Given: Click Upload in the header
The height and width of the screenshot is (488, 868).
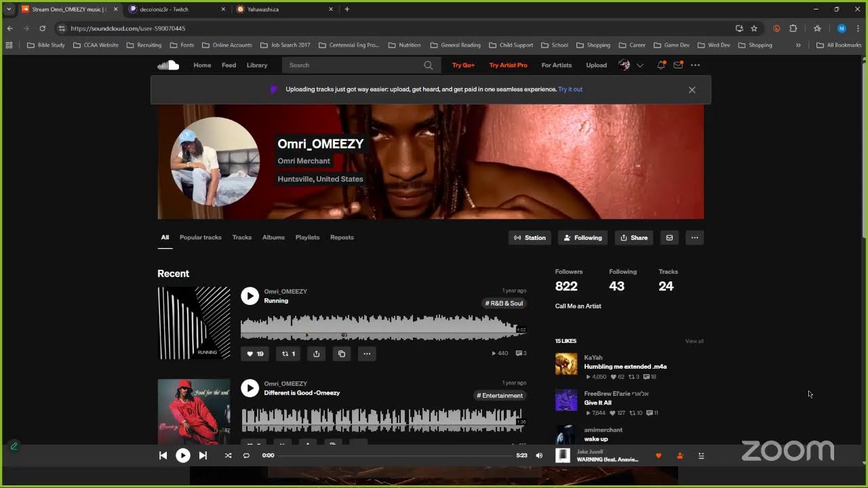Looking at the screenshot, I should [597, 65].
